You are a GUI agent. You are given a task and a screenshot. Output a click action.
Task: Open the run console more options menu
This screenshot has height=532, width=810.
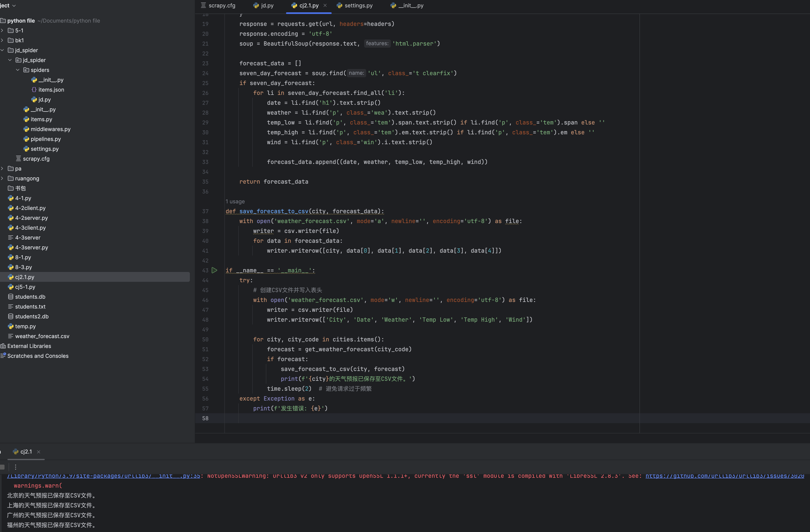(15, 467)
